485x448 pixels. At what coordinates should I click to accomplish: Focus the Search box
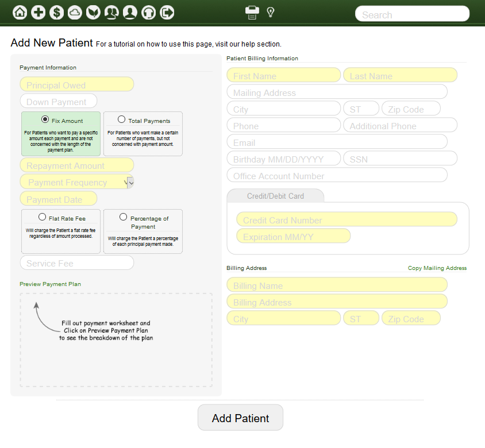pyautogui.click(x=413, y=14)
